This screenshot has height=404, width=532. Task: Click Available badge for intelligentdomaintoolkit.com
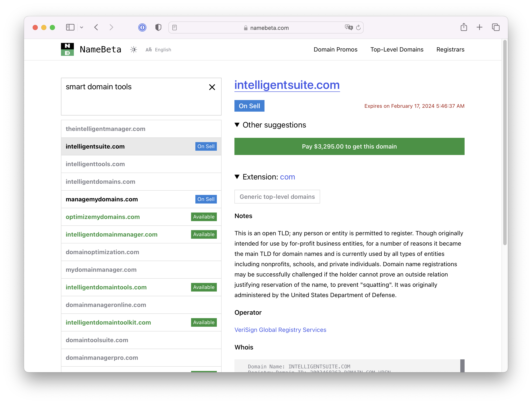coord(204,322)
